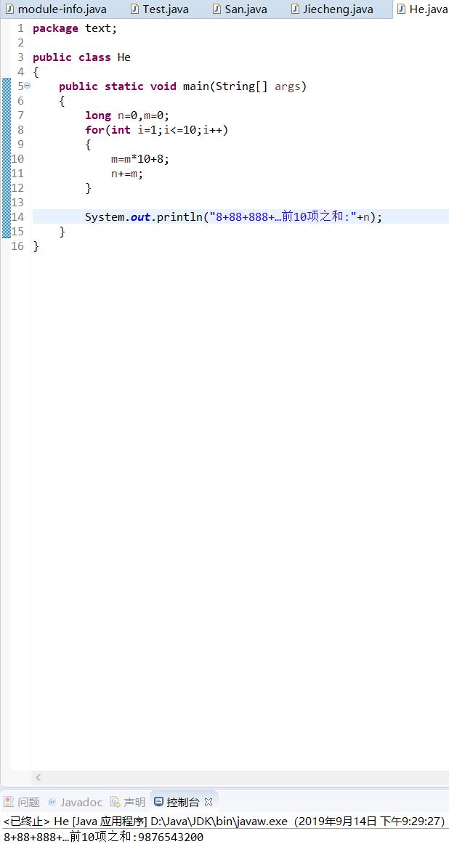Select the He.java editor tab

pos(422,9)
